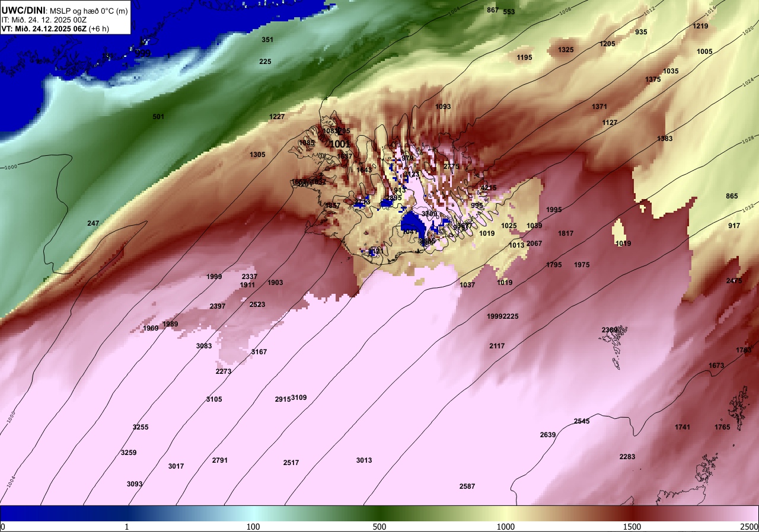759x532 pixels.
Task: Click the 1325 height value
Action: tap(566, 50)
